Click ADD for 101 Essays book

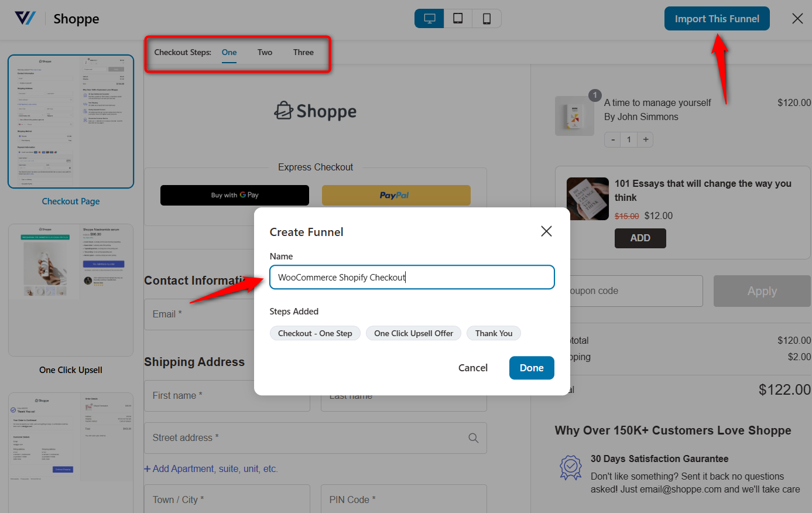coord(640,238)
